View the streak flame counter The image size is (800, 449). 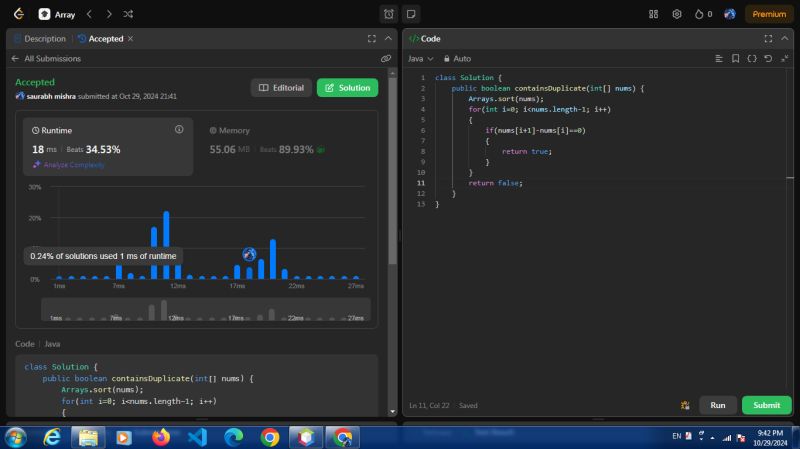(704, 14)
